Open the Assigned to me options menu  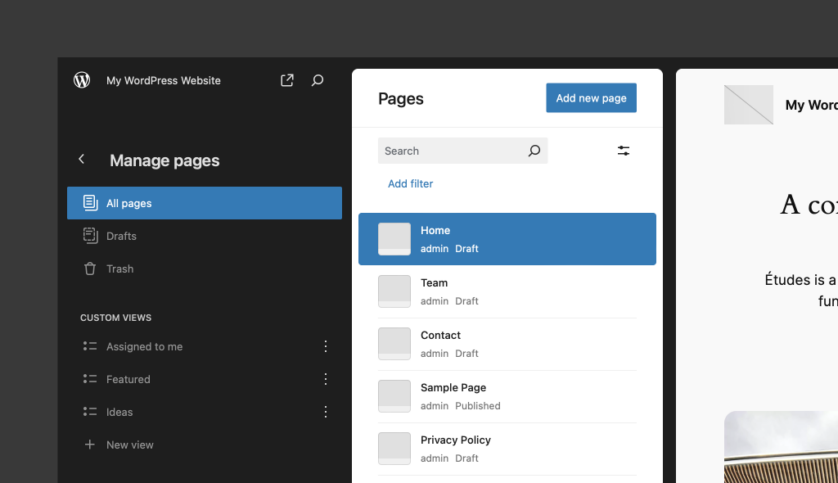pos(325,346)
